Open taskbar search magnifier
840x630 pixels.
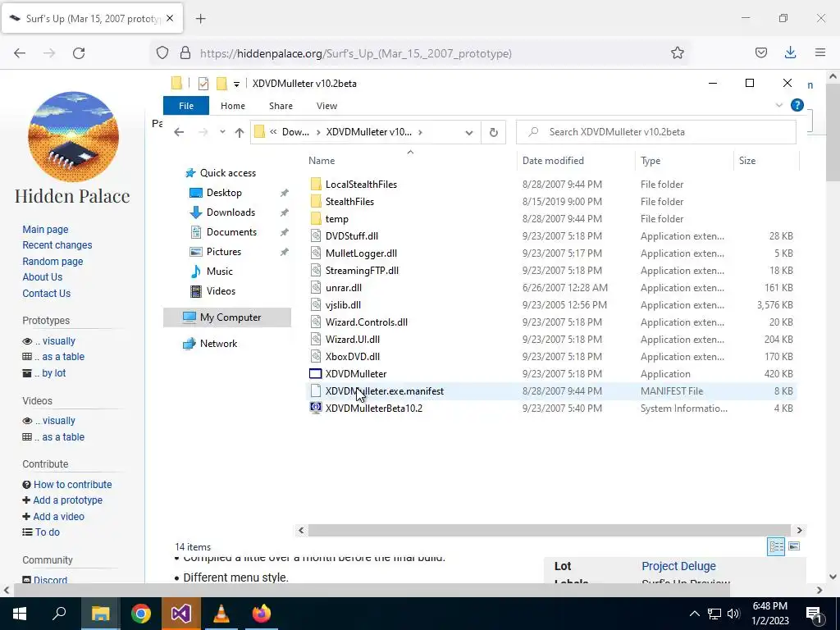59,614
